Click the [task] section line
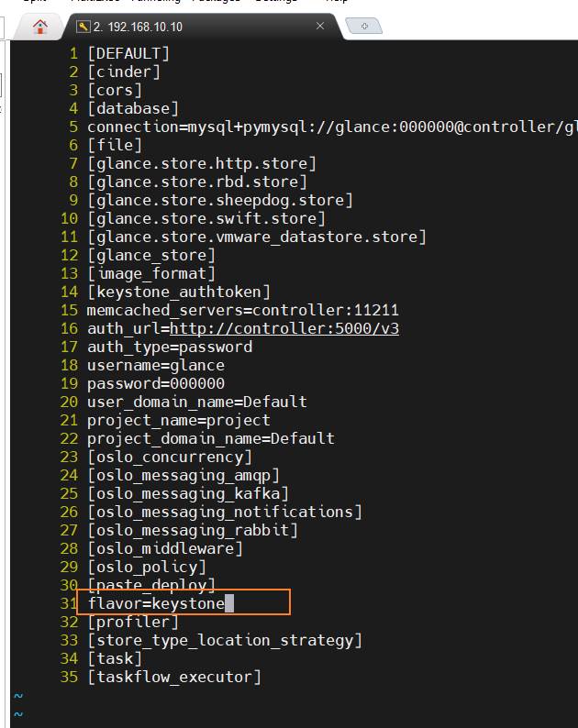Viewport: 578px width, 728px height. [115, 659]
